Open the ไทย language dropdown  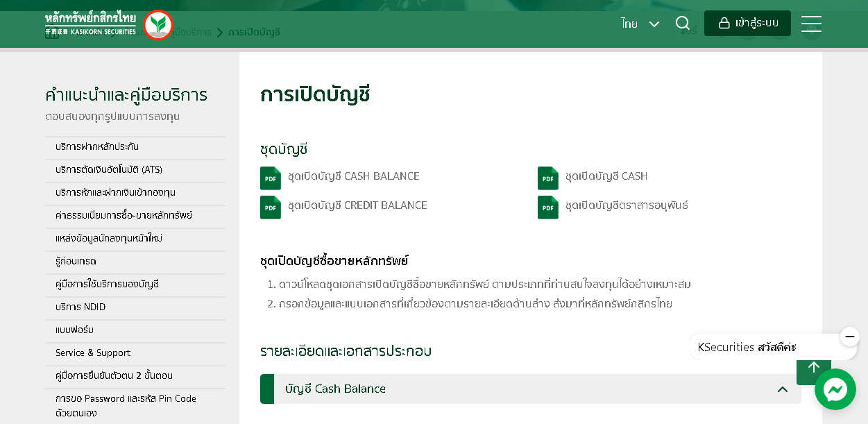point(640,24)
